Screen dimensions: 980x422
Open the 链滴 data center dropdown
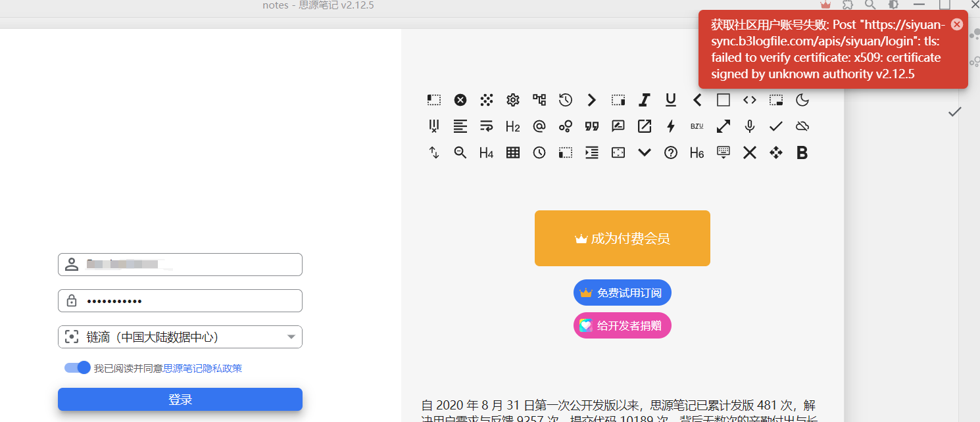(180, 337)
